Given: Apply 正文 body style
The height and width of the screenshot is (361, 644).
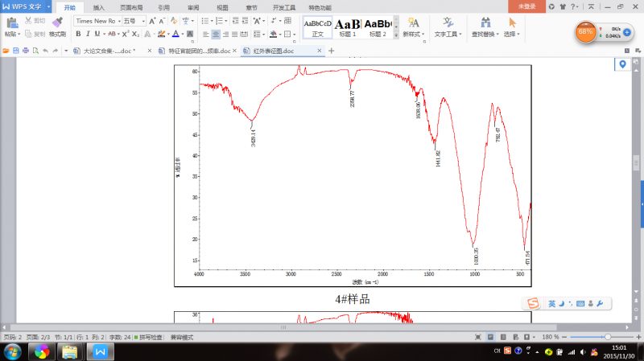Looking at the screenshot, I should 317,27.
